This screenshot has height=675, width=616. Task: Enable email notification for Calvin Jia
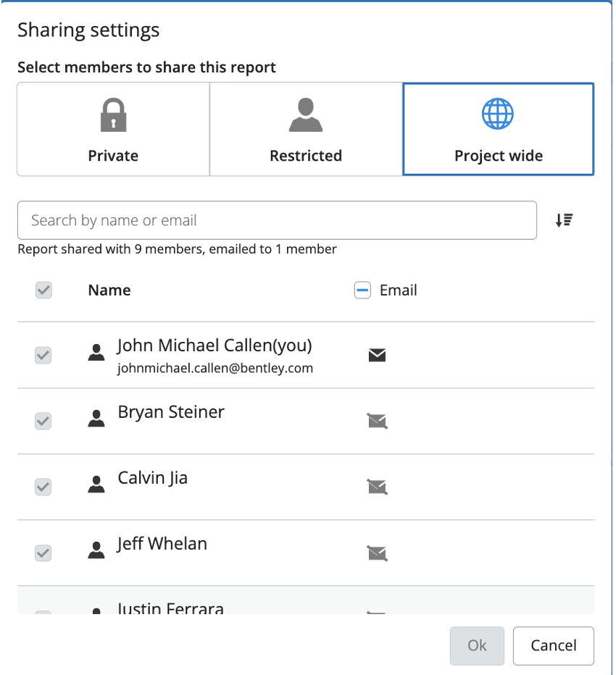[x=377, y=487]
